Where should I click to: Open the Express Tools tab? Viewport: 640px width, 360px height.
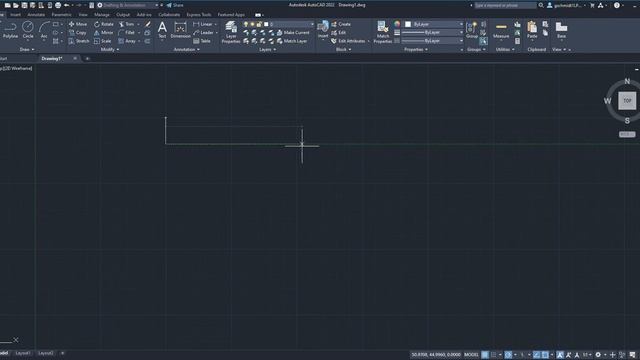199,15
